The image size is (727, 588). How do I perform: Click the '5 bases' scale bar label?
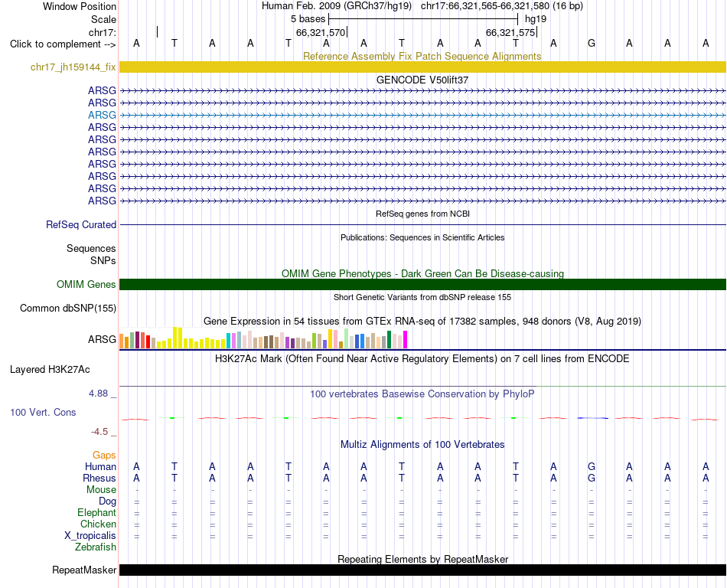[x=308, y=19]
